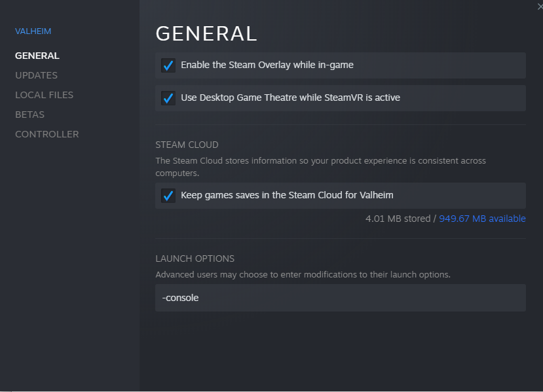Click the STEAM CLOUD section heading
The height and width of the screenshot is (392, 543).
[187, 145]
